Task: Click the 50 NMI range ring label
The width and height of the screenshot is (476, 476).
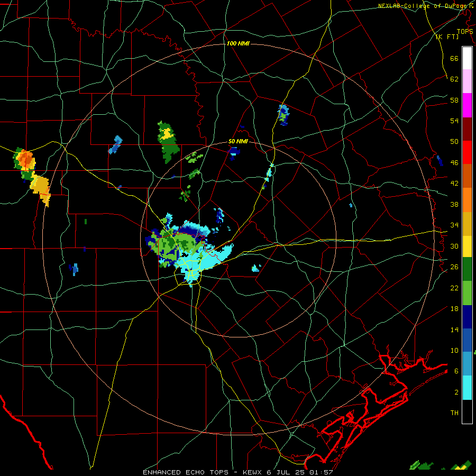Action: click(238, 141)
